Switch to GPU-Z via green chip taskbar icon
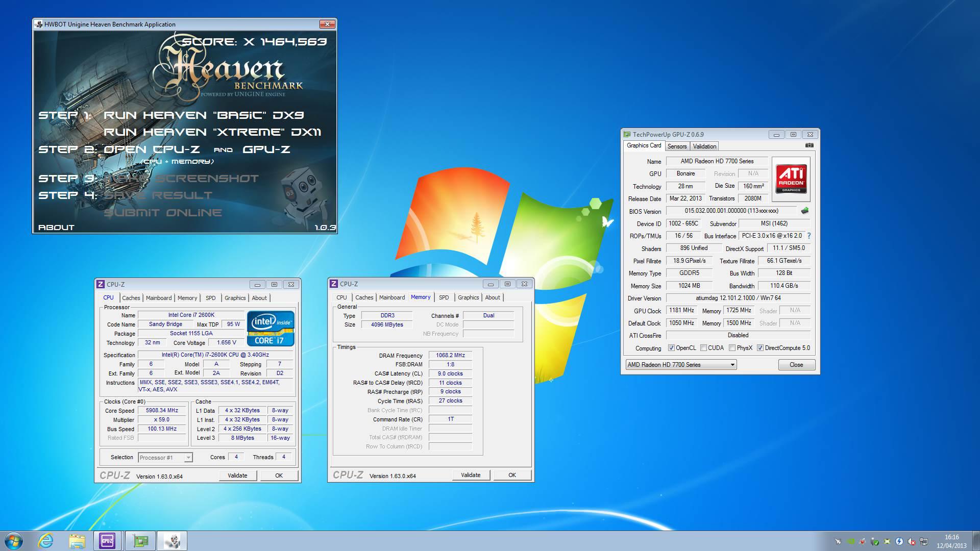The width and height of the screenshot is (980, 551). coord(140,541)
